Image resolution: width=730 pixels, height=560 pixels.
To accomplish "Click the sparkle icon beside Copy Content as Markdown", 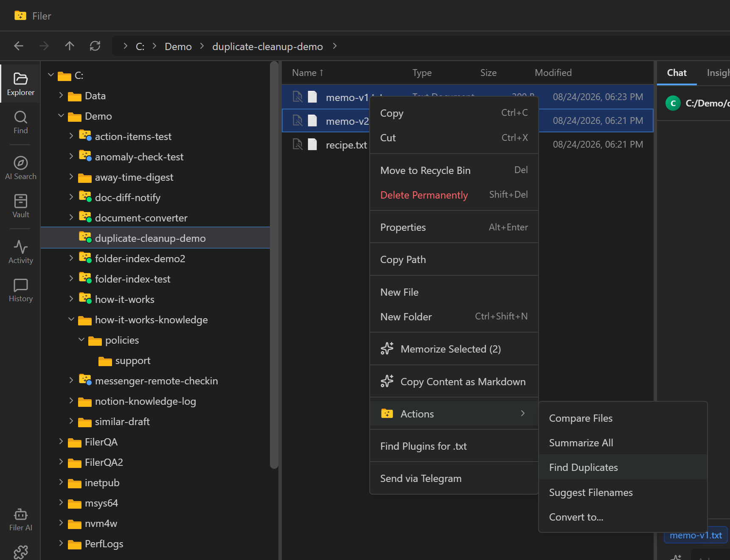I will [387, 381].
